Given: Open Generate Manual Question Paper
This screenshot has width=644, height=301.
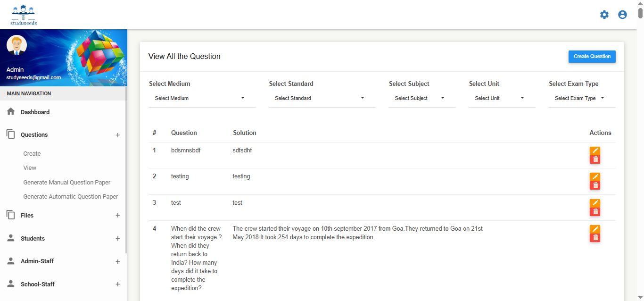Looking at the screenshot, I should 66,183.
